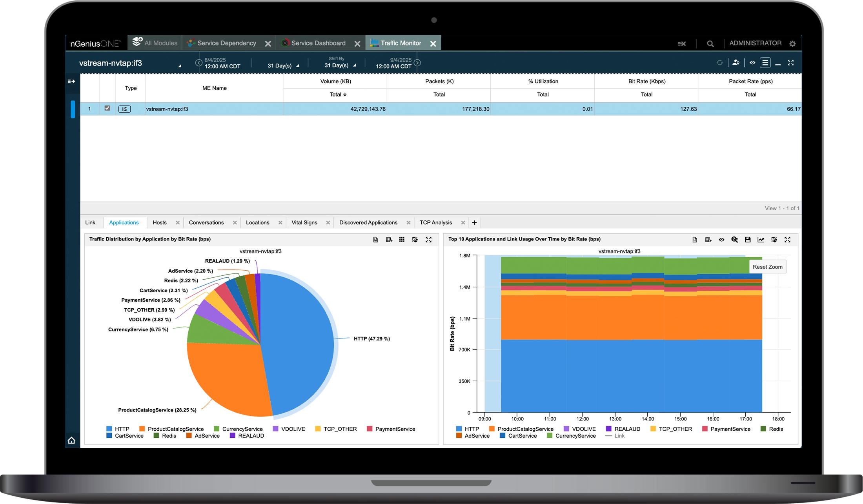Uncheck the vstream-nvtap:if3 row checkbox
Viewport: 863px width, 504px height.
tap(107, 109)
